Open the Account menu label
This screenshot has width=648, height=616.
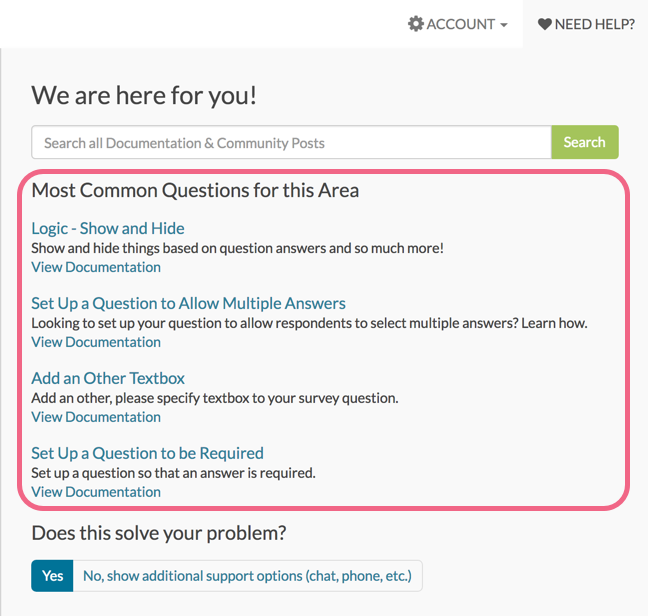pyautogui.click(x=460, y=24)
